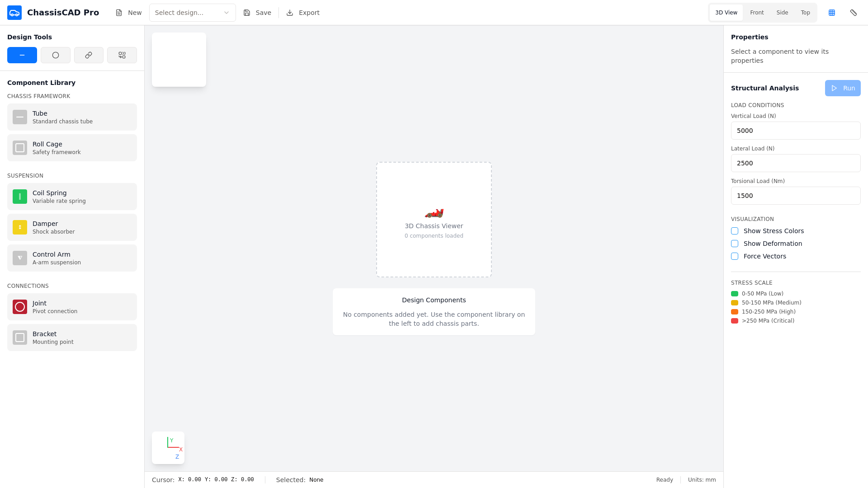This screenshot has height=488, width=868.
Task: Click the Control Arm triangle icon
Action: (x=20, y=258)
